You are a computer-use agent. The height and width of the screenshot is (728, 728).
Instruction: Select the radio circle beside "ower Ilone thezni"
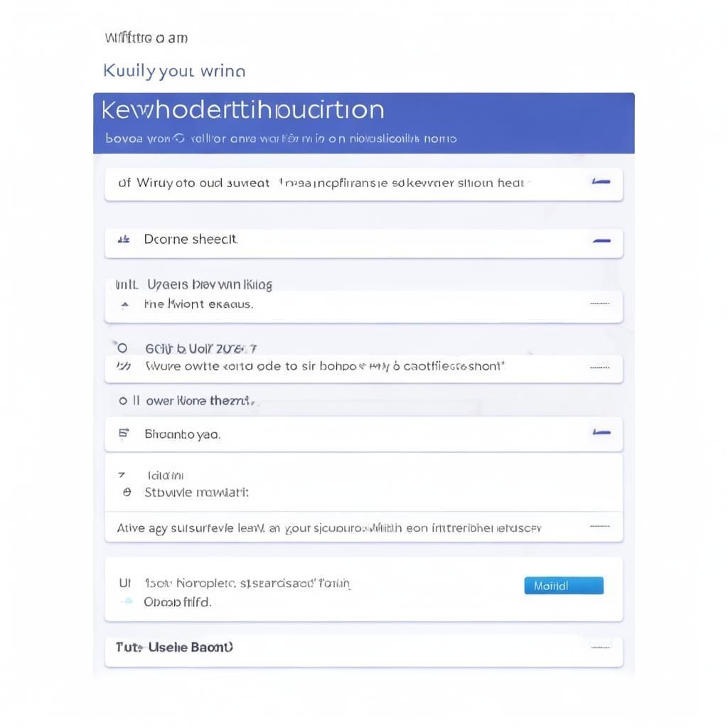pos(123,401)
